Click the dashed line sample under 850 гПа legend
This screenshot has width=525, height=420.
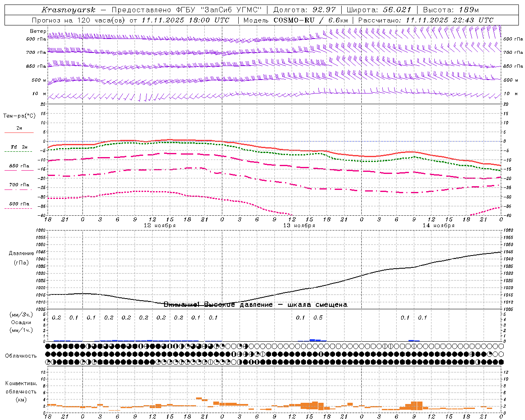tap(19, 170)
